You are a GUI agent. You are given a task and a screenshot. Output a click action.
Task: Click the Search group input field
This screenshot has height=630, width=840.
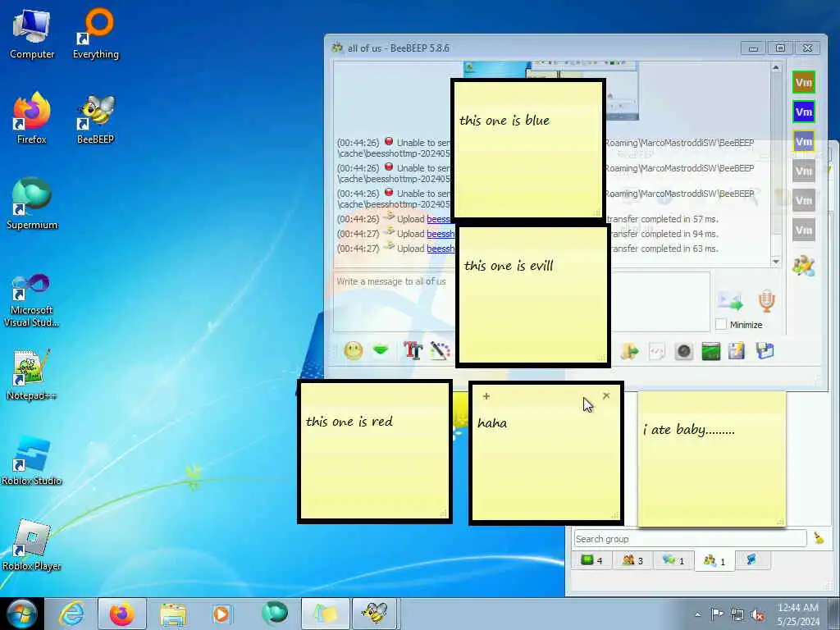690,538
